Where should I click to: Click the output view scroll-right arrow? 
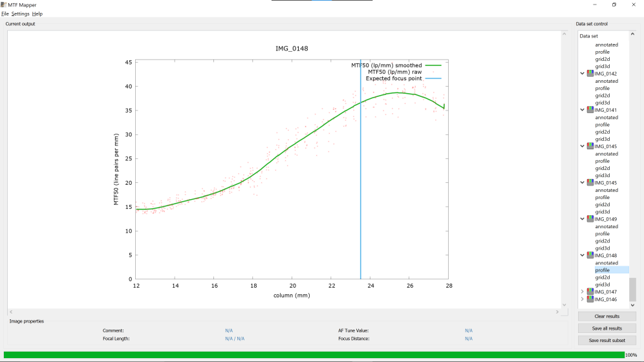[557, 312]
